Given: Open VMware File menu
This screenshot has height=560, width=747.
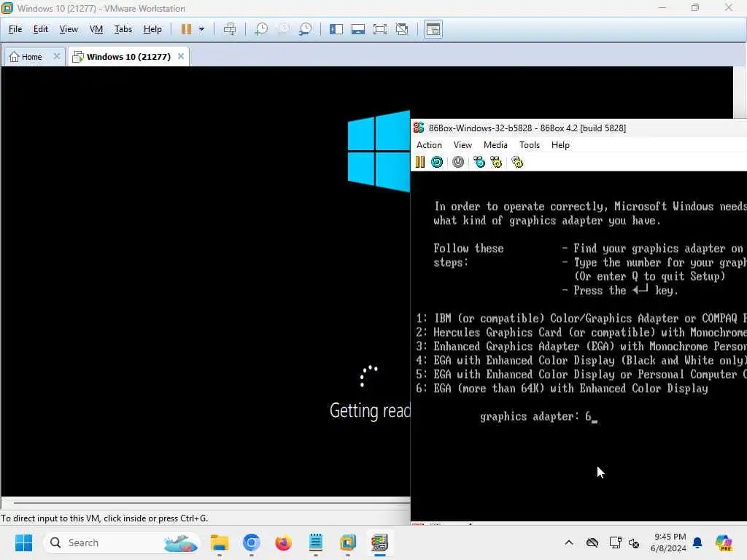Looking at the screenshot, I should click(15, 29).
